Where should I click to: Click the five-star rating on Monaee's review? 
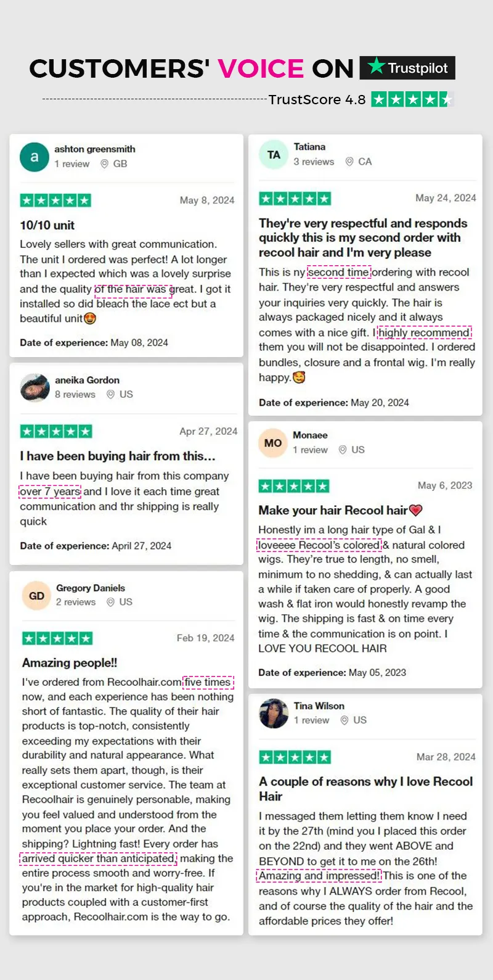tap(294, 486)
